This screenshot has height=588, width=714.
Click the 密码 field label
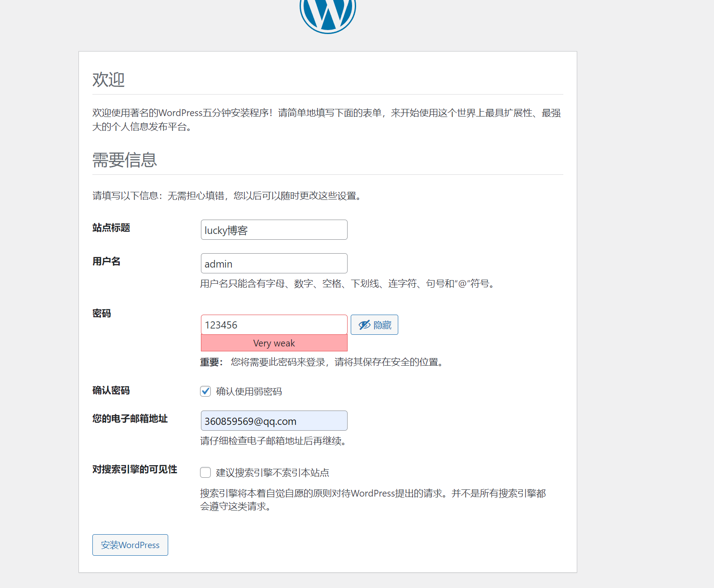coord(102,313)
